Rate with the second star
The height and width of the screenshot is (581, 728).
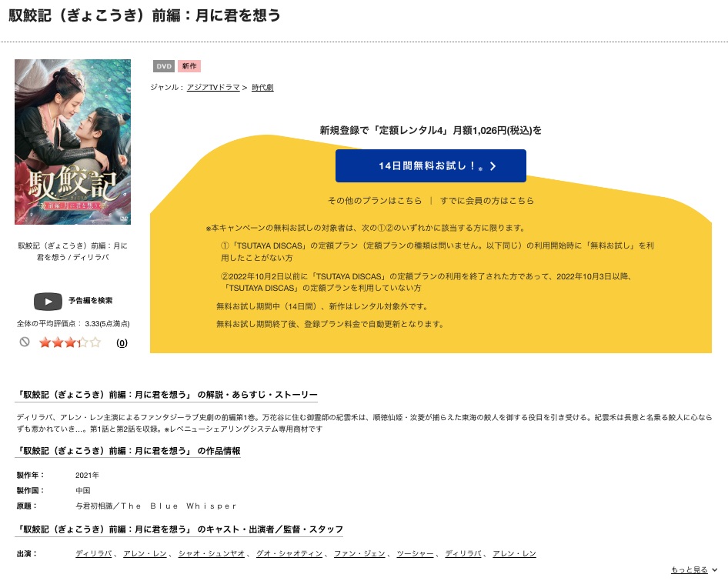pyautogui.click(x=58, y=342)
